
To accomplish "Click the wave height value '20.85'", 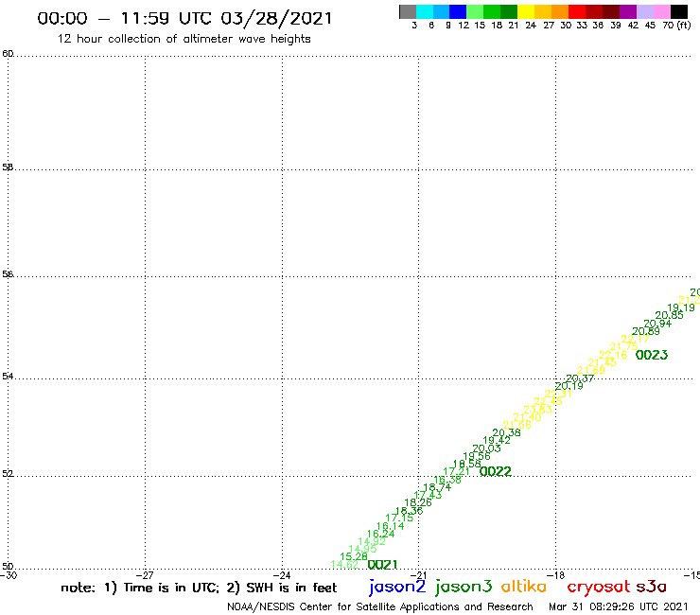I will (x=669, y=315).
